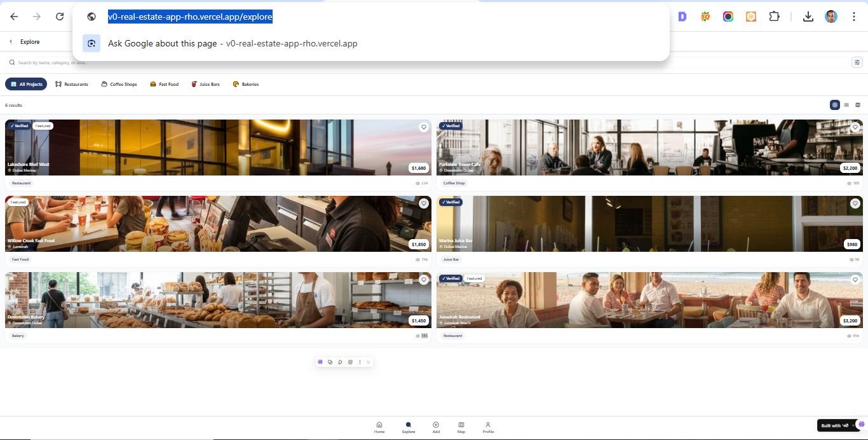Image resolution: width=868 pixels, height=440 pixels.
Task: Open Profile in bottom navigation
Action: click(x=488, y=427)
